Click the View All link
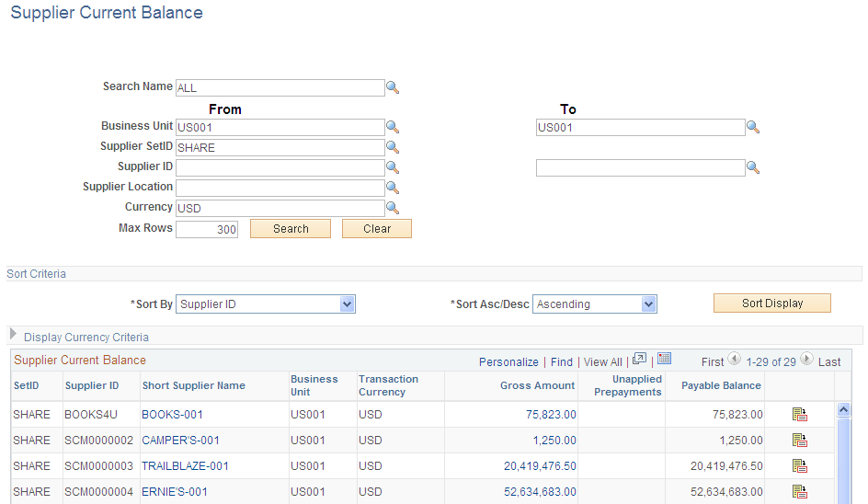Viewport: 868px width, 504px height. click(603, 361)
